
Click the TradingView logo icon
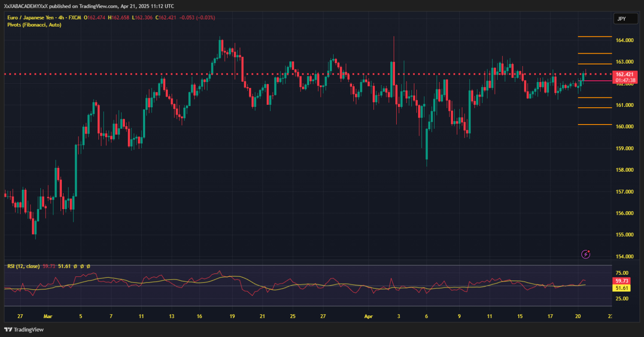(8, 330)
